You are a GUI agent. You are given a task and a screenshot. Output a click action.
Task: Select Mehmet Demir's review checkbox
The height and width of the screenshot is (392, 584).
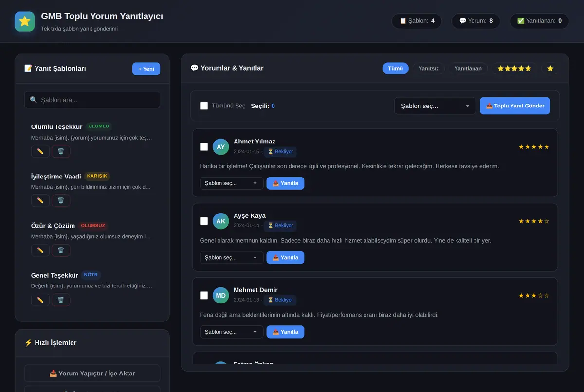pyautogui.click(x=204, y=295)
